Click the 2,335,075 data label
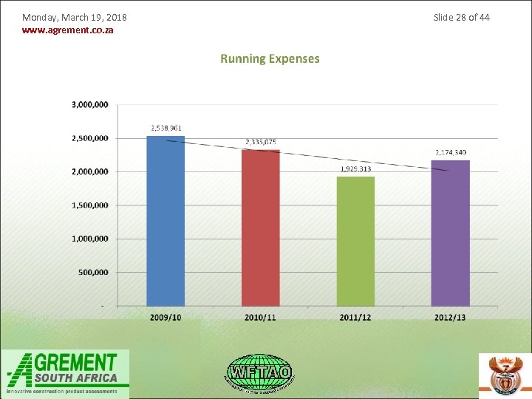This screenshot has width=532, height=399. click(x=261, y=142)
